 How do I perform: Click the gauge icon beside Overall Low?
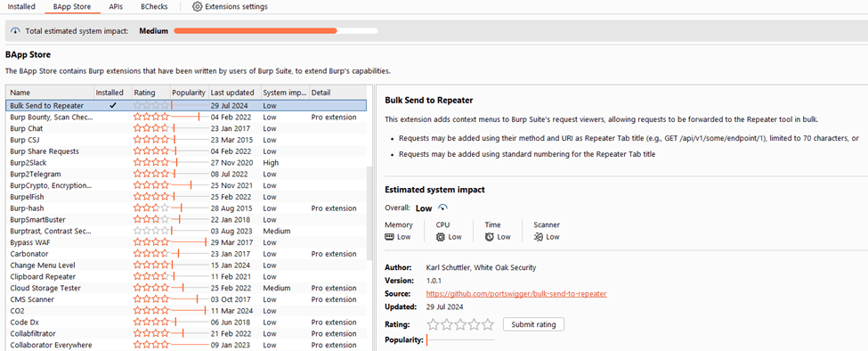click(x=442, y=208)
